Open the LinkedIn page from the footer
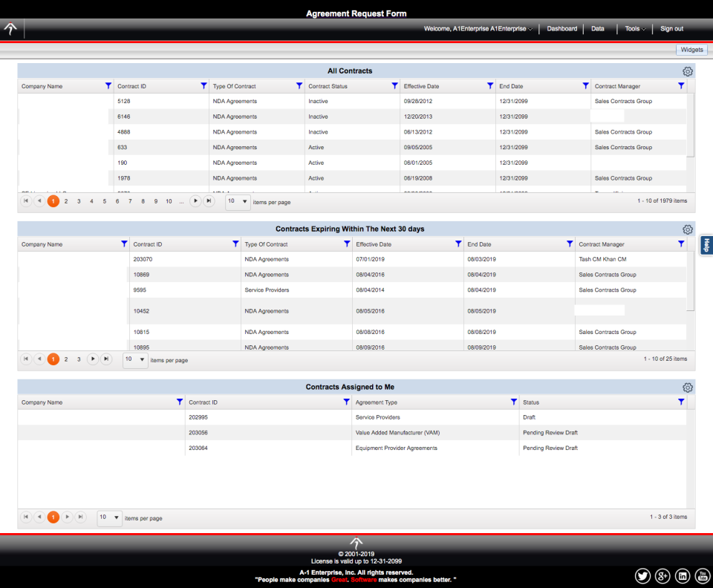Screen dimensions: 713x588 [x=682, y=575]
